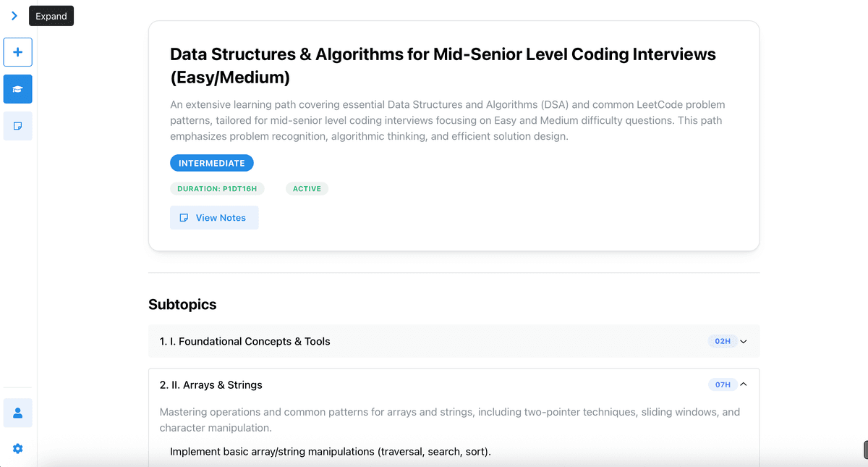The height and width of the screenshot is (467, 868).
Task: Open the graduation cap learning paths icon
Action: pos(18,89)
